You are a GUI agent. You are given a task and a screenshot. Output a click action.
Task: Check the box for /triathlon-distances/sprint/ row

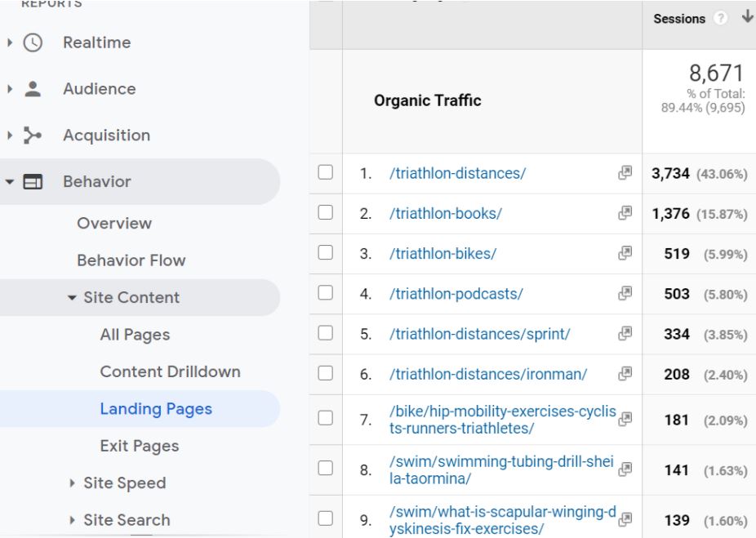click(326, 332)
